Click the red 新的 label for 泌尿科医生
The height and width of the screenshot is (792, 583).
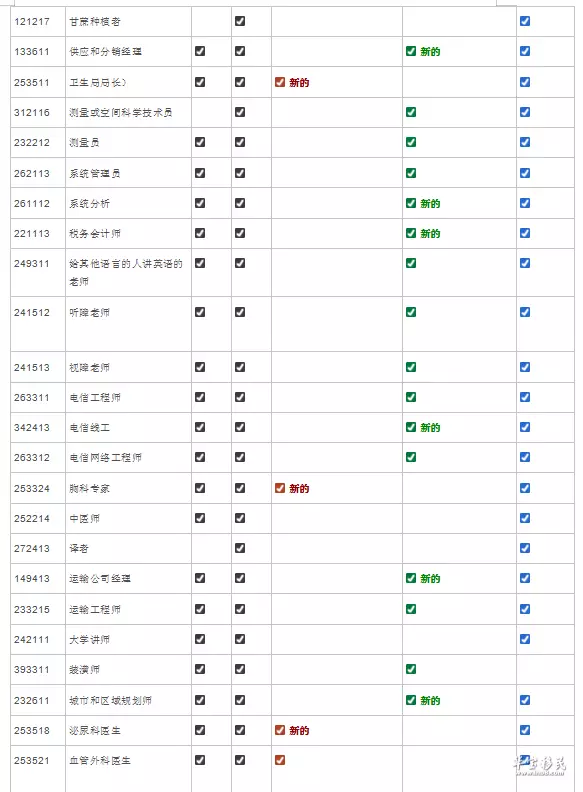click(x=299, y=730)
